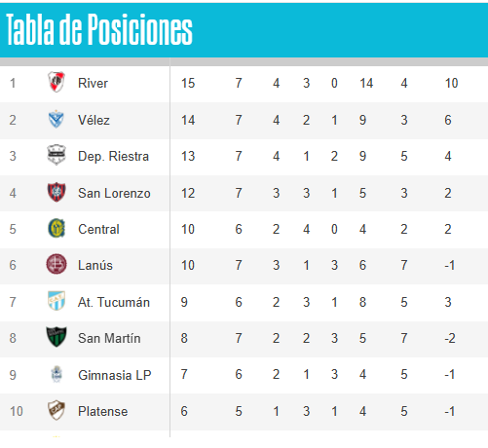Click the San Lorenzo shield icon
This screenshot has height=448, width=488.
[x=56, y=192]
